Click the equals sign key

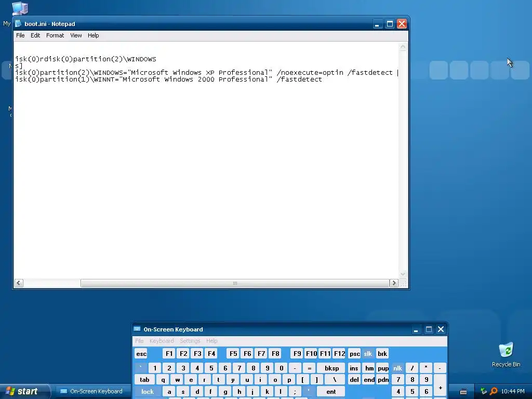tap(309, 368)
